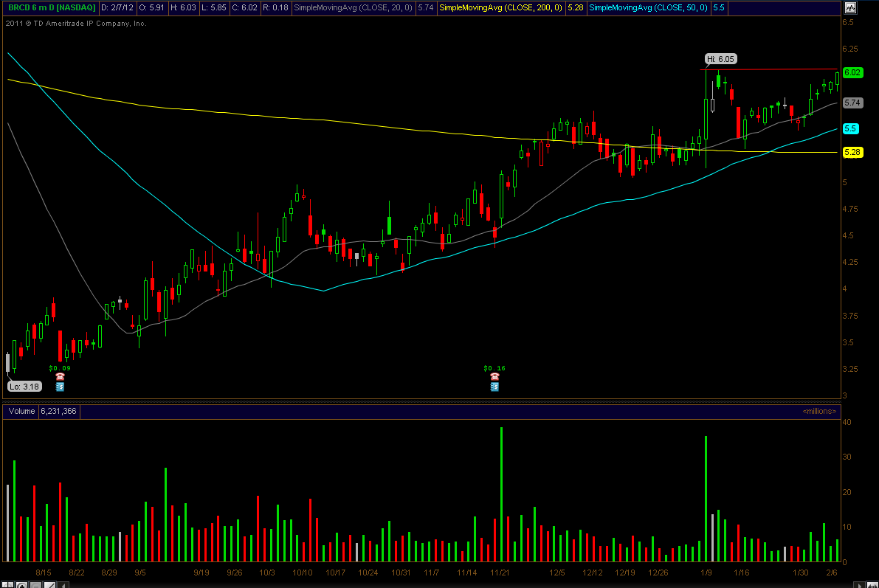Screen dimensions: 879x588
Task: Click the chart grid layout icon
Action: coord(8,584)
